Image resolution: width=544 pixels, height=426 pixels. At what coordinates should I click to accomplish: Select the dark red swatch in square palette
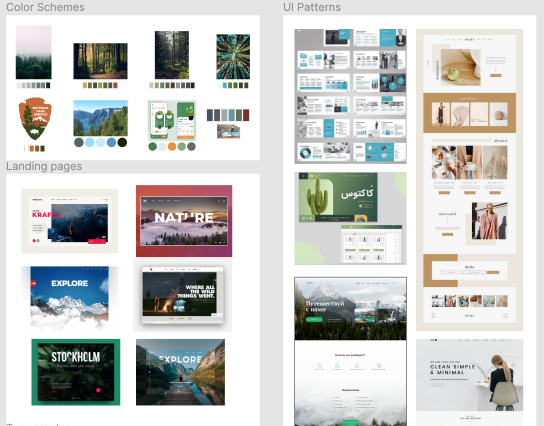click(246, 115)
